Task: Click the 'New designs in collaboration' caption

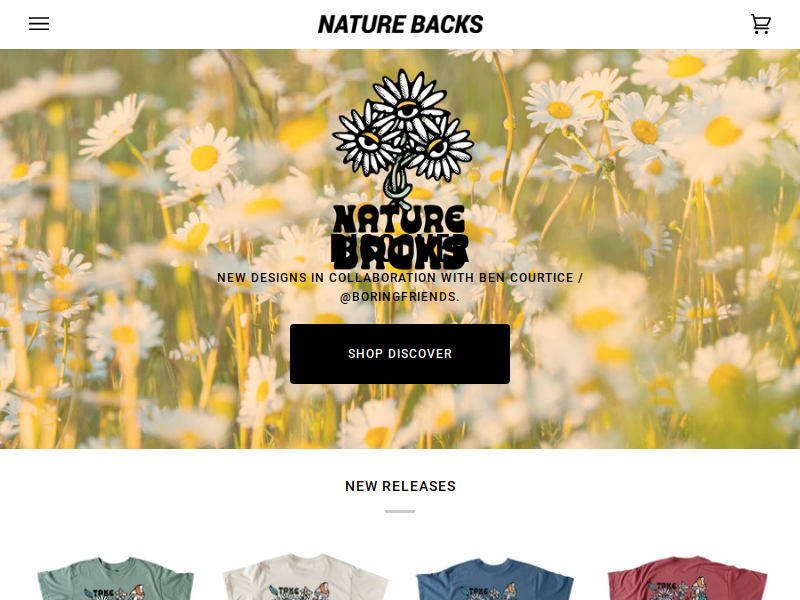Action: tap(399, 287)
